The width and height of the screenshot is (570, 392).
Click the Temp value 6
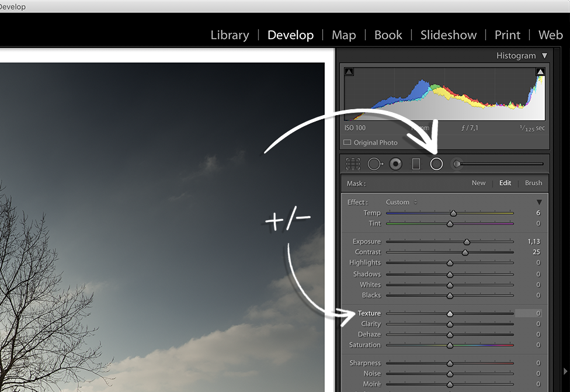coord(538,213)
